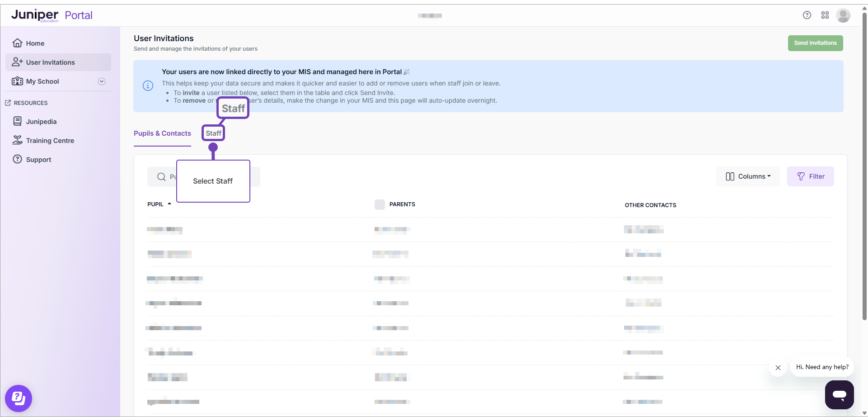Open Junipedia resource link

coord(41,122)
